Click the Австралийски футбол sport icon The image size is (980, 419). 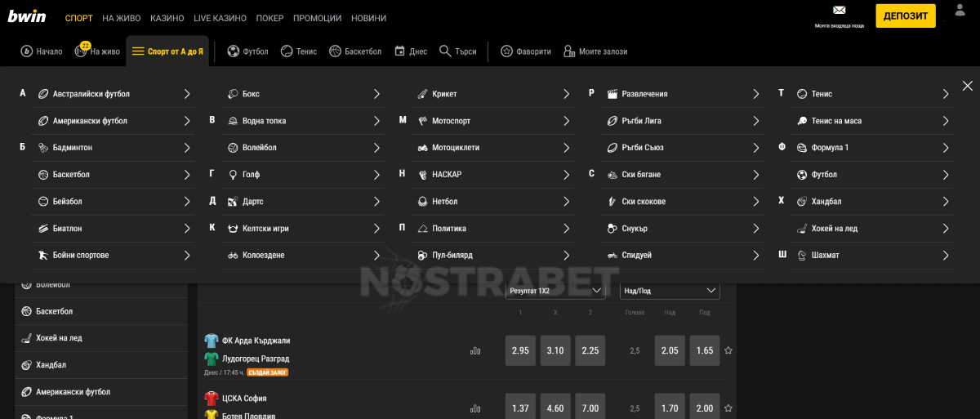point(43,94)
